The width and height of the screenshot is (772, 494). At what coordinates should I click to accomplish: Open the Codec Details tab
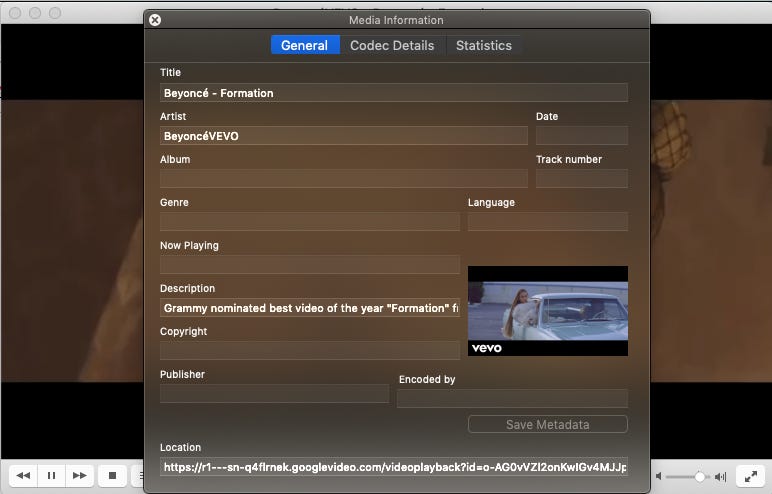392,45
